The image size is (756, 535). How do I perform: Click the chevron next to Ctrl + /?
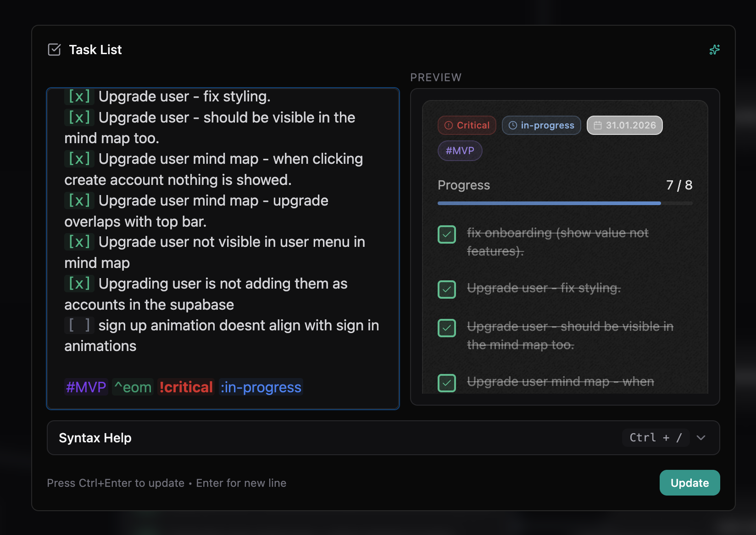(x=700, y=438)
